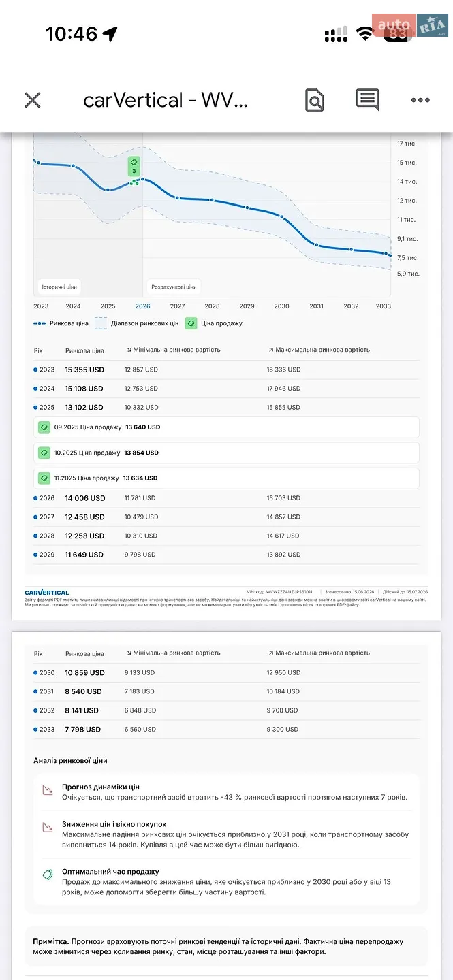The height and width of the screenshot is (980, 453).
Task: Select the 2031 row price 8 540 USD
Action: click(83, 691)
